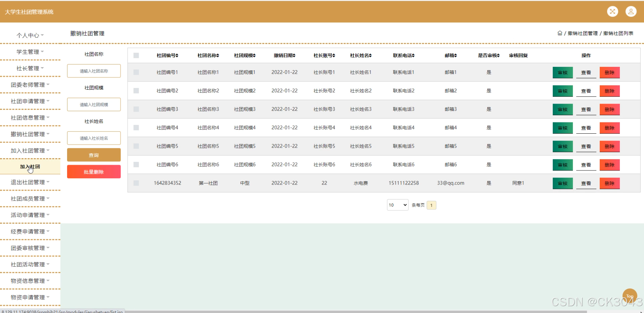Check the row for 社团编号5
This screenshot has height=313, width=644.
click(x=136, y=146)
